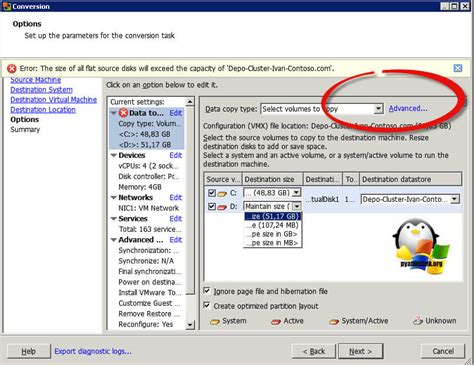
Task: Collapse the Data to copy section
Action: pyautogui.click(x=114, y=113)
